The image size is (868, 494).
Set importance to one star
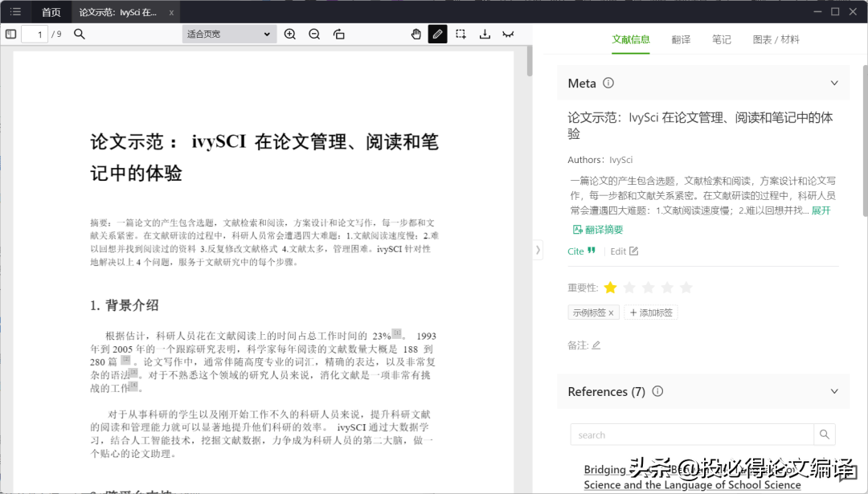click(x=610, y=288)
